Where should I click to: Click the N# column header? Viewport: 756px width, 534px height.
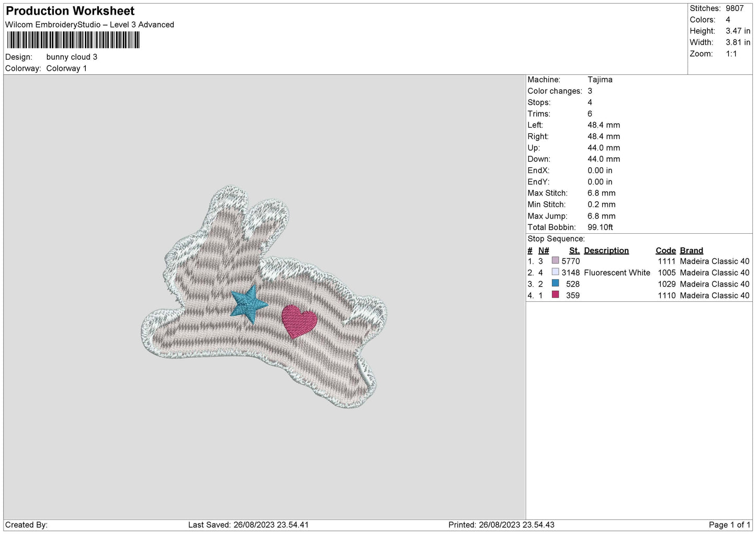(544, 251)
